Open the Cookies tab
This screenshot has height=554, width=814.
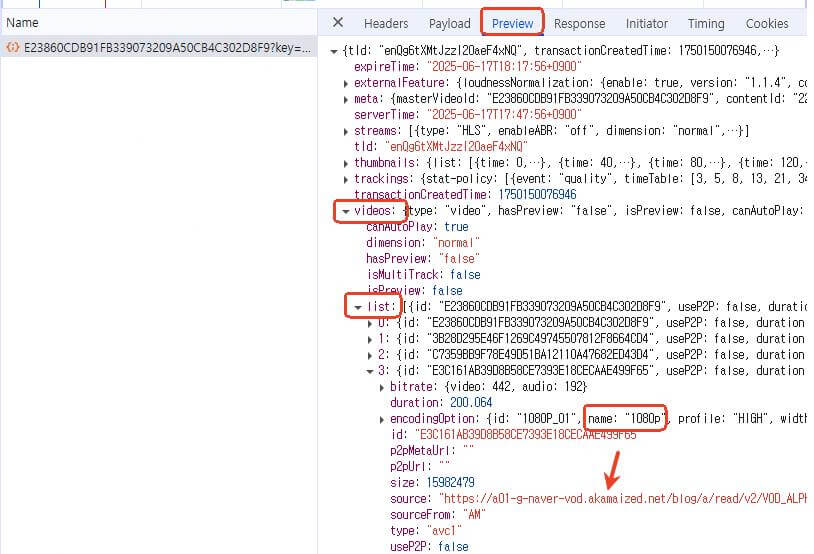767,23
